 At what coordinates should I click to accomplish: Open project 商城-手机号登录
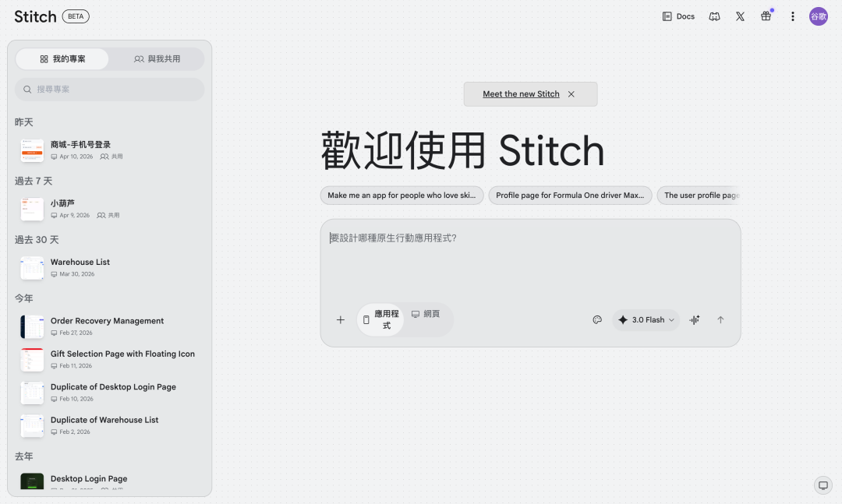click(110, 150)
